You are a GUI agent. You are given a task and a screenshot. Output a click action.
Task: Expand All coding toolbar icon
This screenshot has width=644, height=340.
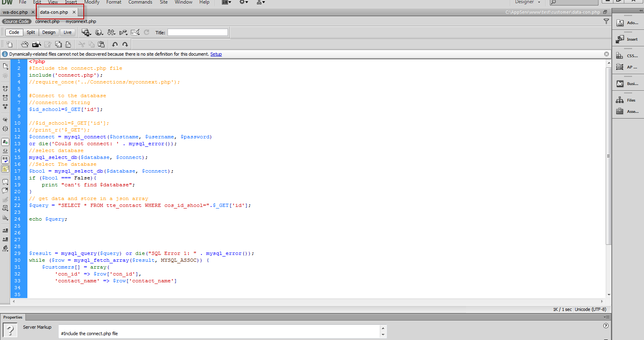click(5, 106)
